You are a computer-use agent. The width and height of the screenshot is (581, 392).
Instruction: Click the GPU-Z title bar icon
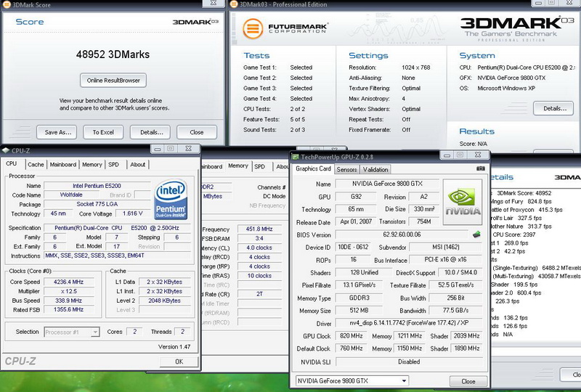pos(296,157)
